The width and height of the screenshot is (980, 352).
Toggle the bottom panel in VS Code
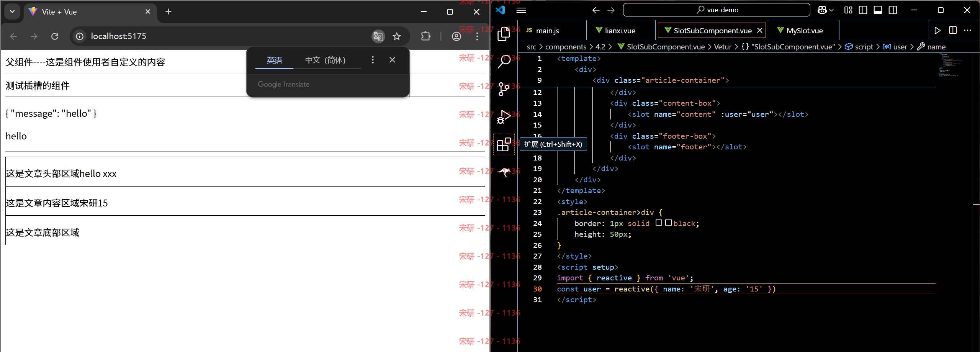pyautogui.click(x=878, y=10)
